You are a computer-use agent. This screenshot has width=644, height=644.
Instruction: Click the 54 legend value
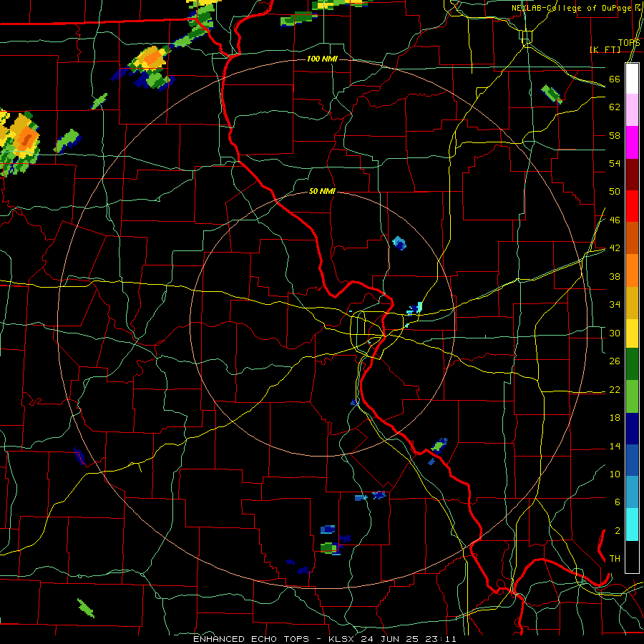click(x=615, y=163)
